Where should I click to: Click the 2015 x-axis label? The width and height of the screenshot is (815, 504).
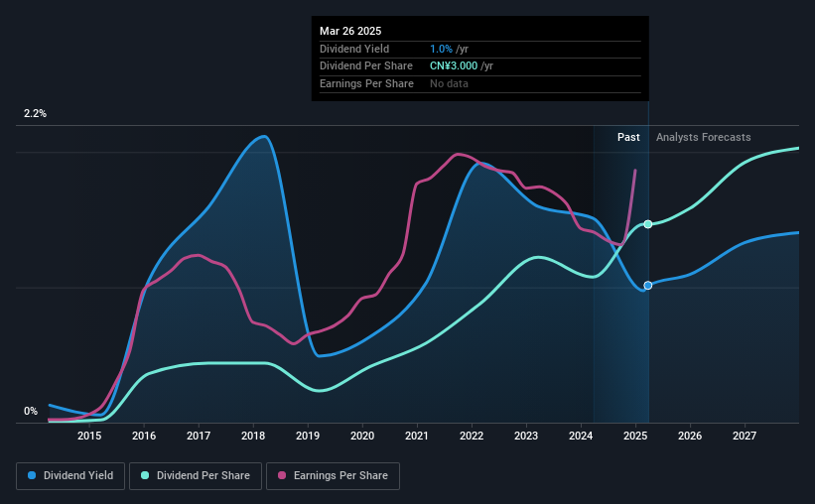[x=89, y=436]
